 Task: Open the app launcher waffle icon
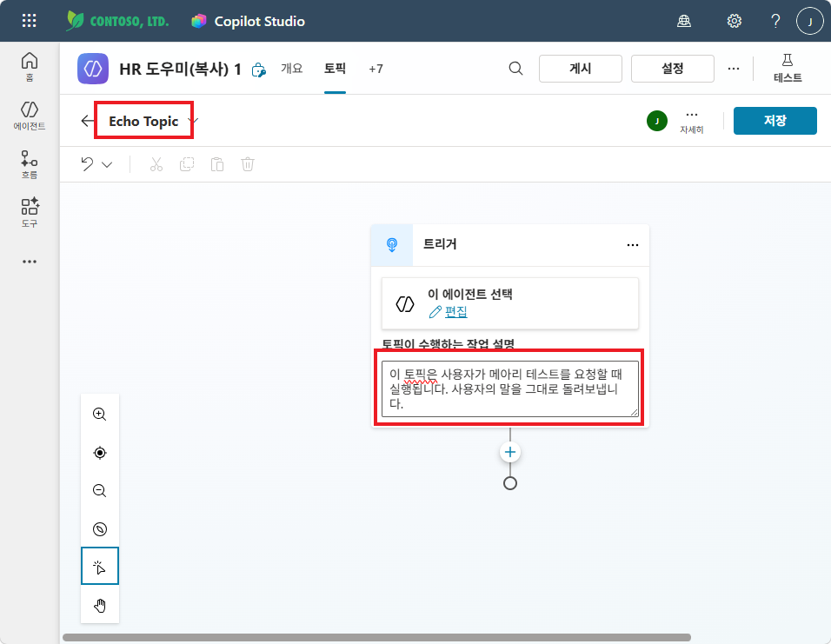(x=30, y=21)
